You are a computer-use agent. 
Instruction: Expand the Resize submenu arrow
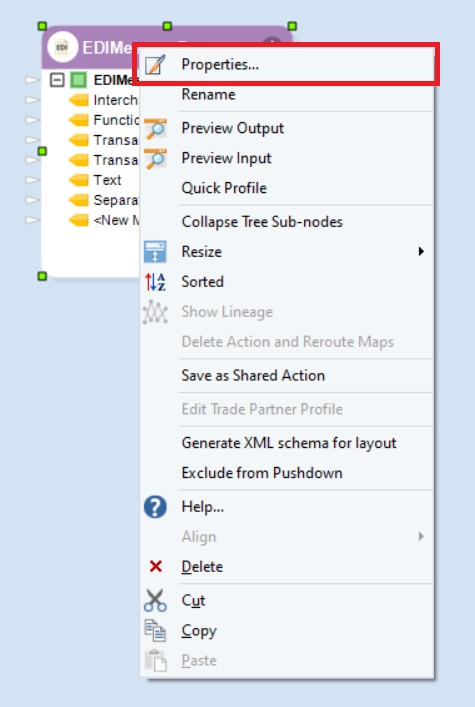coord(421,251)
